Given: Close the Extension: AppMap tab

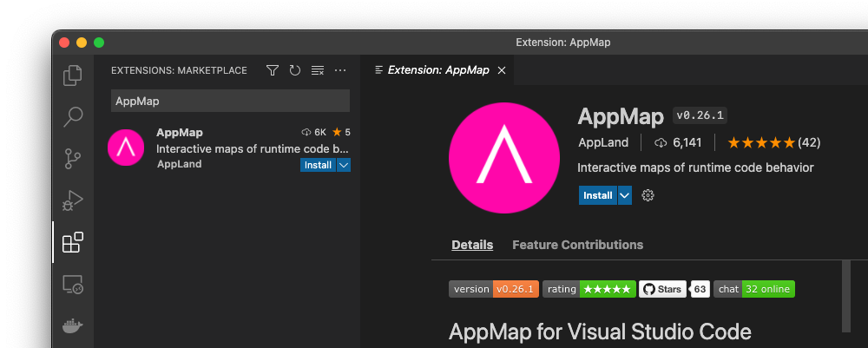Looking at the screenshot, I should [502, 70].
